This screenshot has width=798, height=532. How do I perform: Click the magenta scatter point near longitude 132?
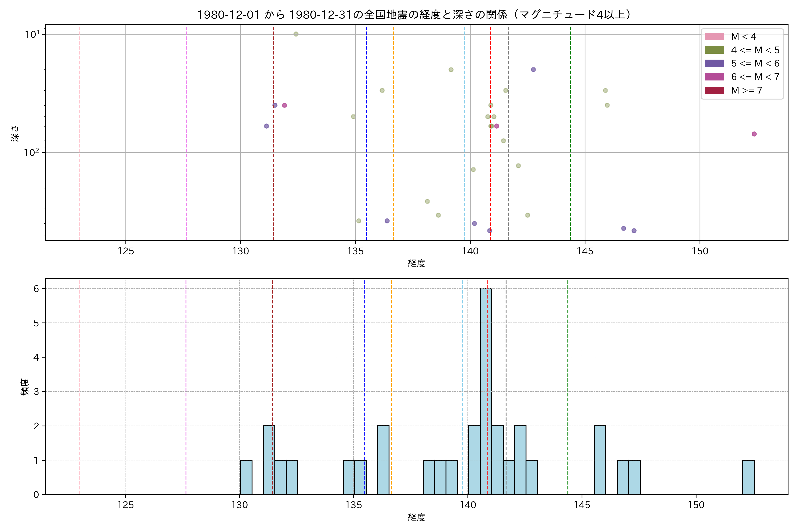pos(284,105)
